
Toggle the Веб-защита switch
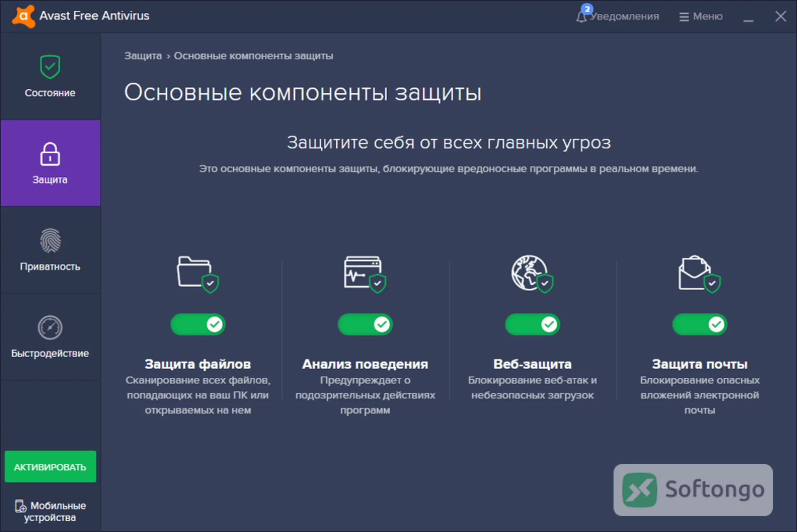(x=532, y=324)
